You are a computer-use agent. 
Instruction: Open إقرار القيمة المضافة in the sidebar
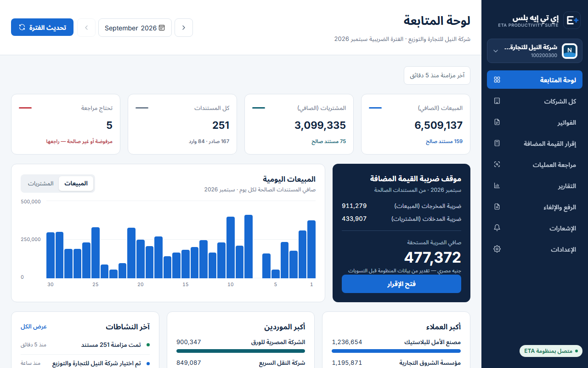pyautogui.click(x=535, y=144)
